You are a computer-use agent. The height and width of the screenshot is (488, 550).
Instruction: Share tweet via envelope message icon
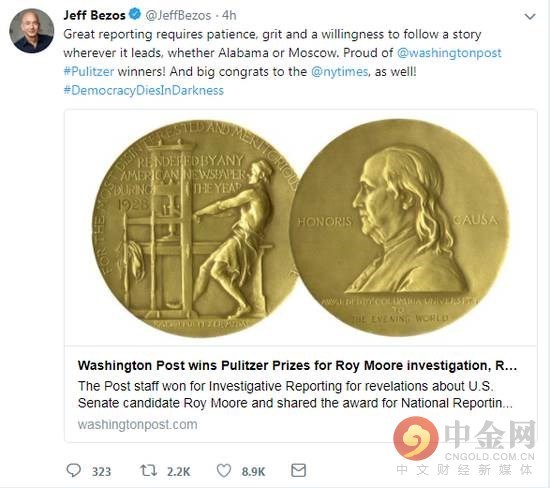pyautogui.click(x=299, y=470)
